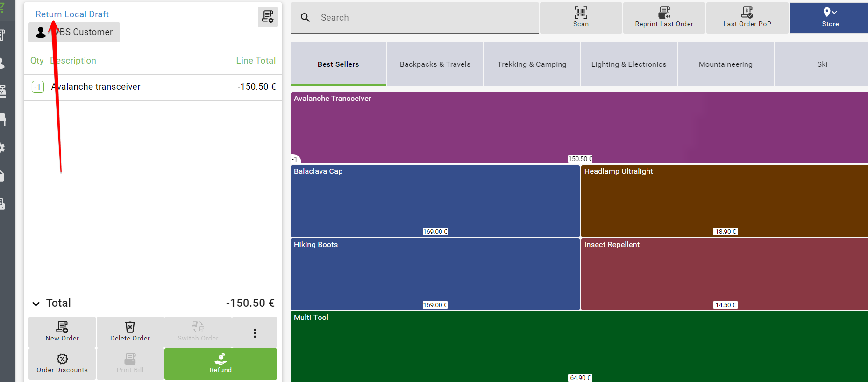Open the Lighting & Electronics tab
This screenshot has height=382, width=868.
[628, 64]
